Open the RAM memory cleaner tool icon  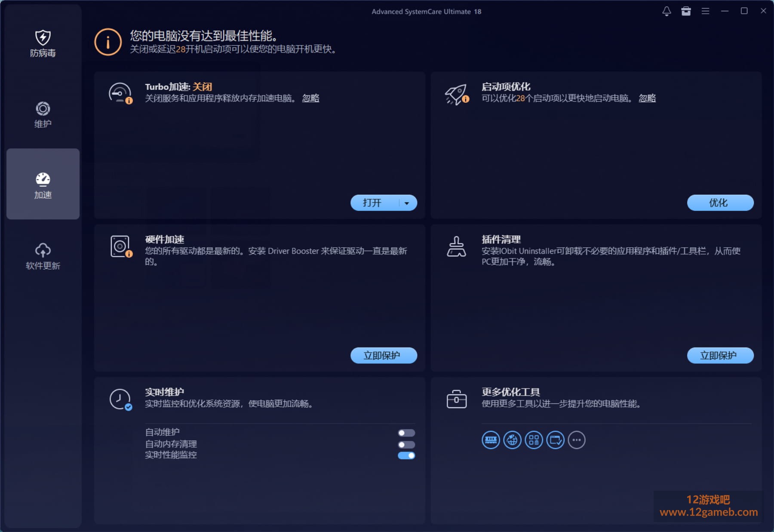click(491, 440)
